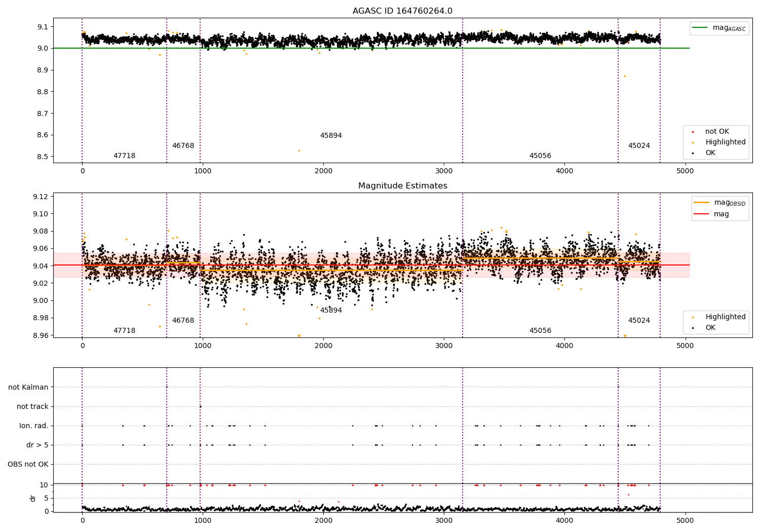Click the 8.96 tick on Magnitude Estimates plot
The width and height of the screenshot is (760, 532).
coord(41,336)
